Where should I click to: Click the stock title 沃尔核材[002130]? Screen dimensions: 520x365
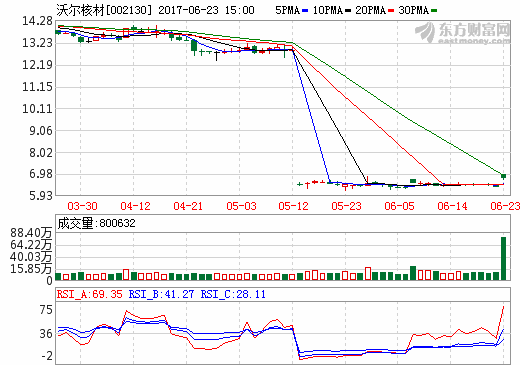click(x=104, y=10)
